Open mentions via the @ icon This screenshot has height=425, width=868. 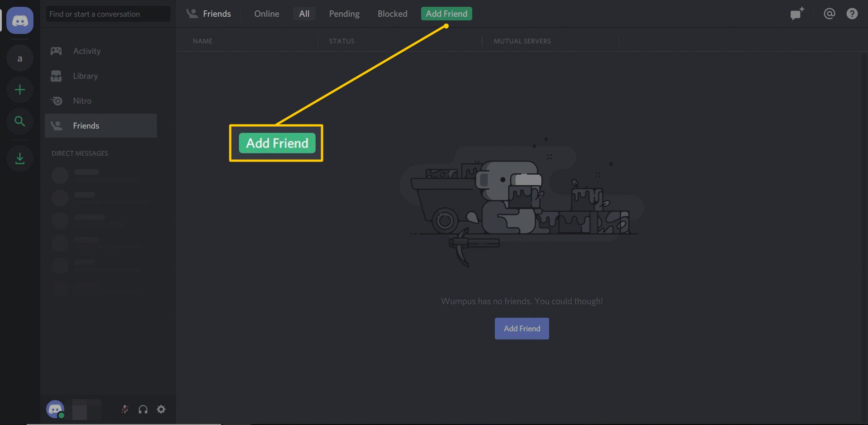coord(829,14)
